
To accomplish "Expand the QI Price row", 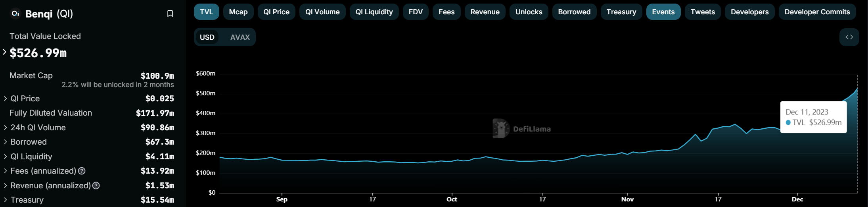I will (6, 99).
